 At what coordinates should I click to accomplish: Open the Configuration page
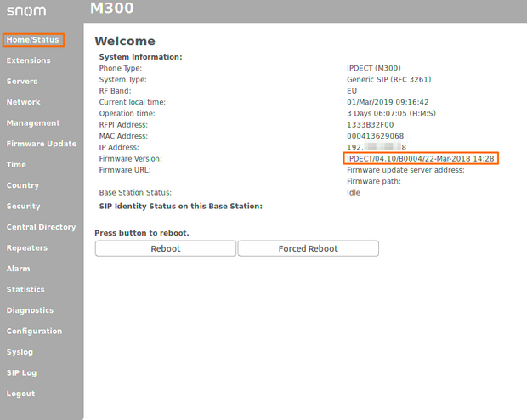[34, 332]
